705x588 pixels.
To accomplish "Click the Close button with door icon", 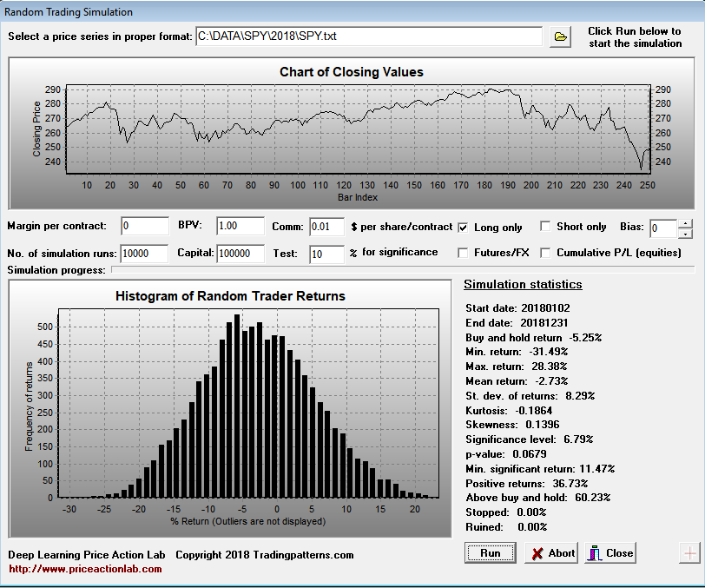I will pos(610,553).
